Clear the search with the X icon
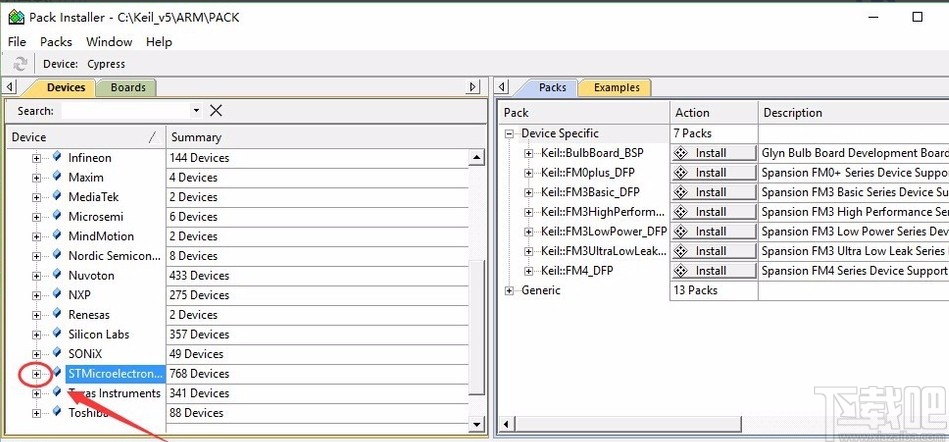The image size is (949, 442). (x=215, y=111)
